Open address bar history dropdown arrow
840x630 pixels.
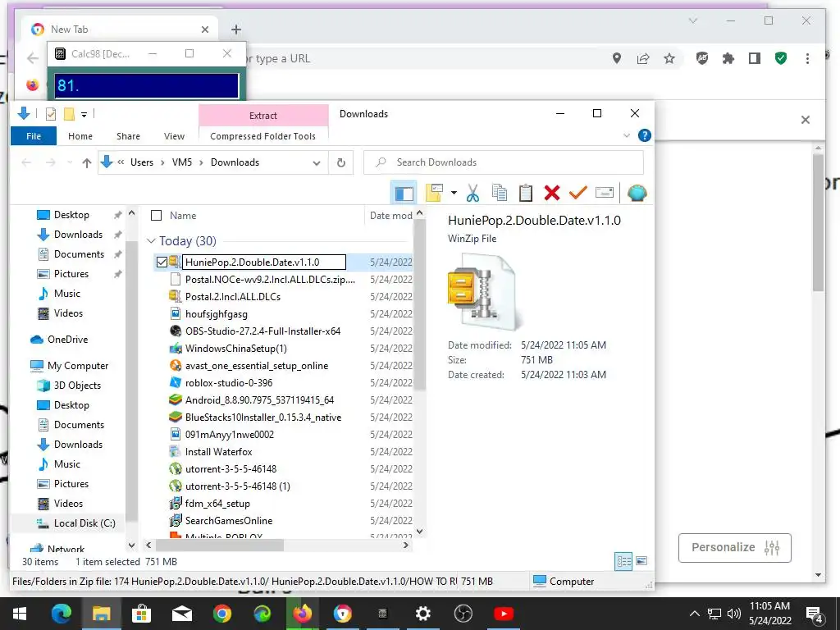click(317, 163)
